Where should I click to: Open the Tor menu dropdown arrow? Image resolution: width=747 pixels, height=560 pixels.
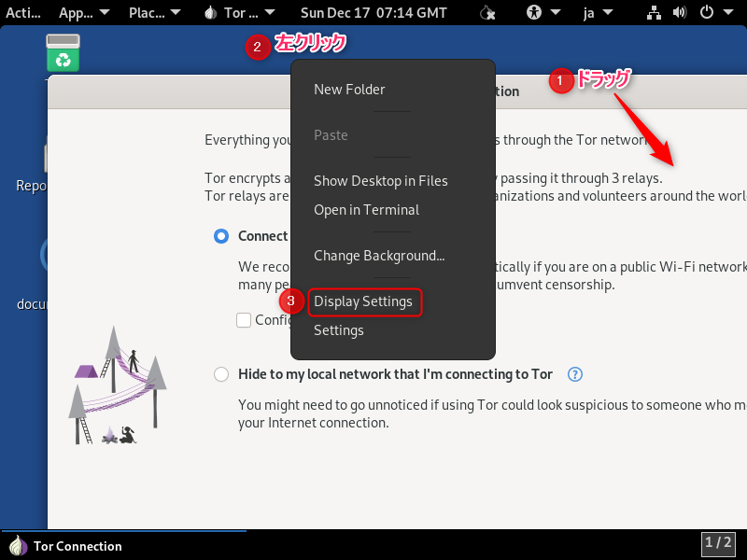(270, 12)
